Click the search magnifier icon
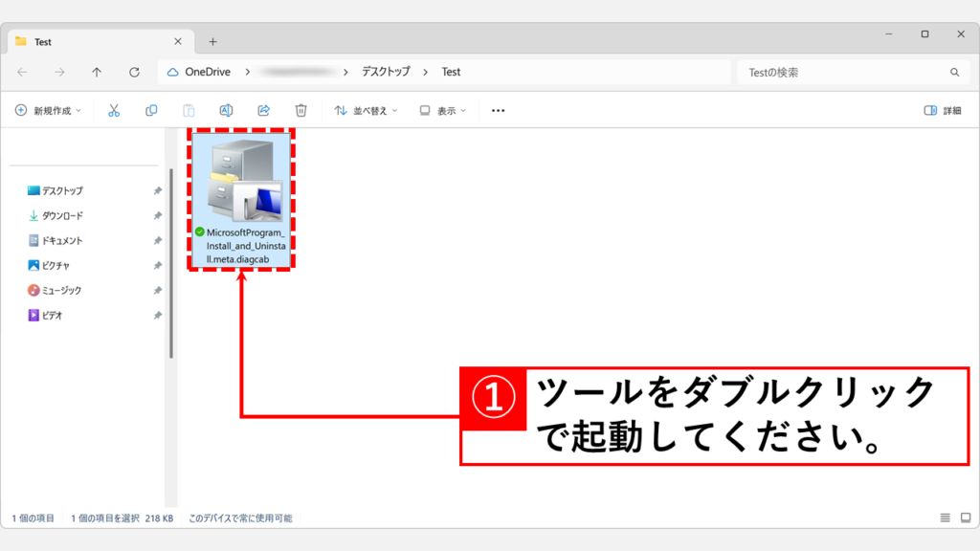 954,73
